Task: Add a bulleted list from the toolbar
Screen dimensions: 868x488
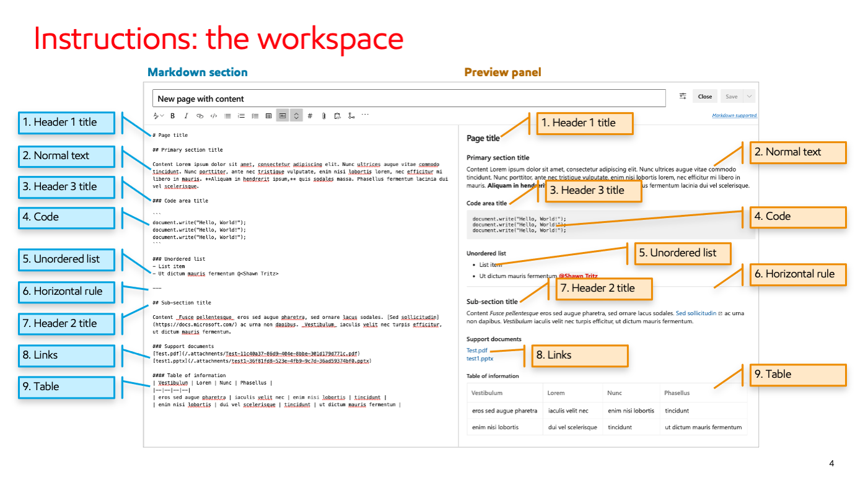Action: [x=227, y=116]
